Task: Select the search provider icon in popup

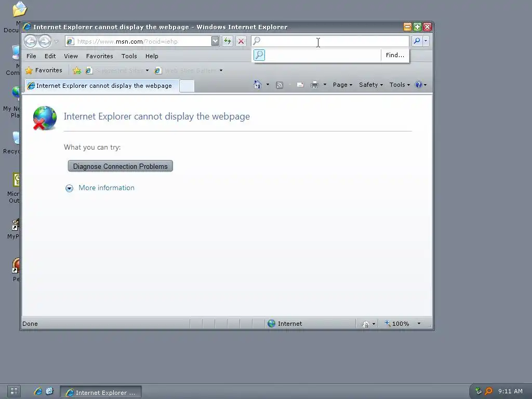Action: point(259,55)
